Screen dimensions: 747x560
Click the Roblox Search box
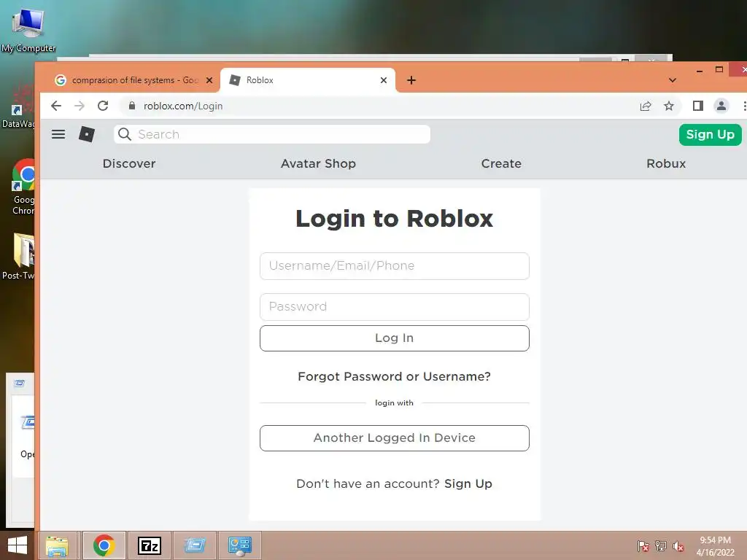(x=272, y=134)
